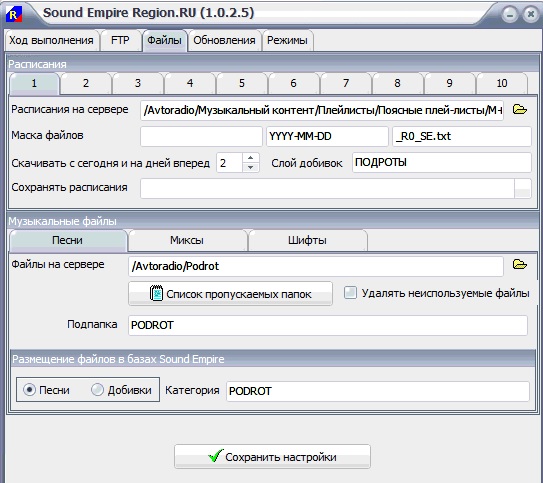The width and height of the screenshot is (543, 483).
Task: Edit the Подпапка field PODROT
Action: (328, 325)
